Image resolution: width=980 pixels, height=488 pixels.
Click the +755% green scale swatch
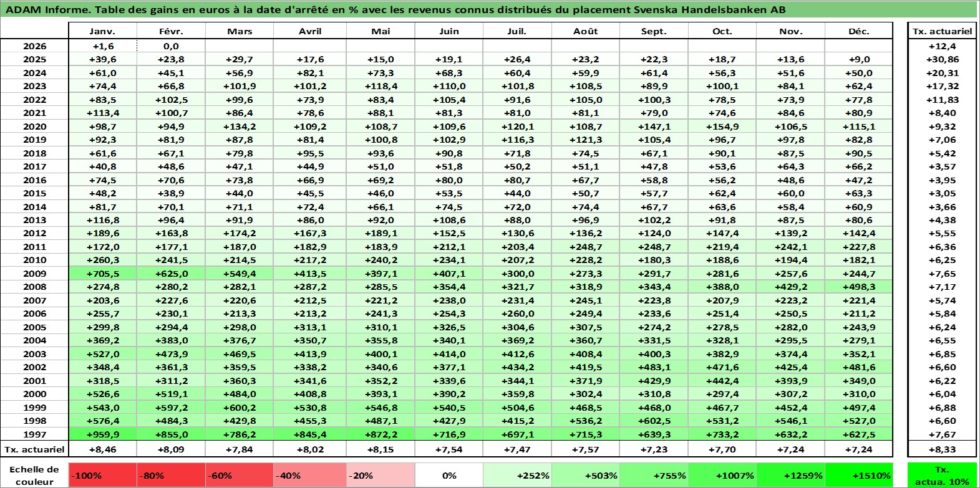tap(654, 475)
